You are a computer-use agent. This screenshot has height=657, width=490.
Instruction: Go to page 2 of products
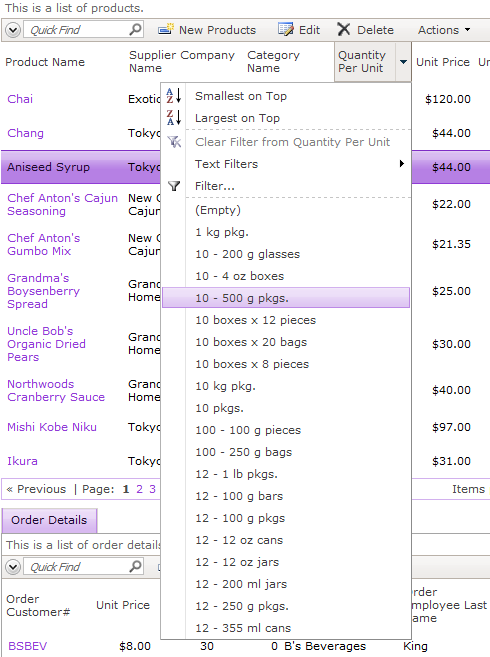pyautogui.click(x=140, y=489)
